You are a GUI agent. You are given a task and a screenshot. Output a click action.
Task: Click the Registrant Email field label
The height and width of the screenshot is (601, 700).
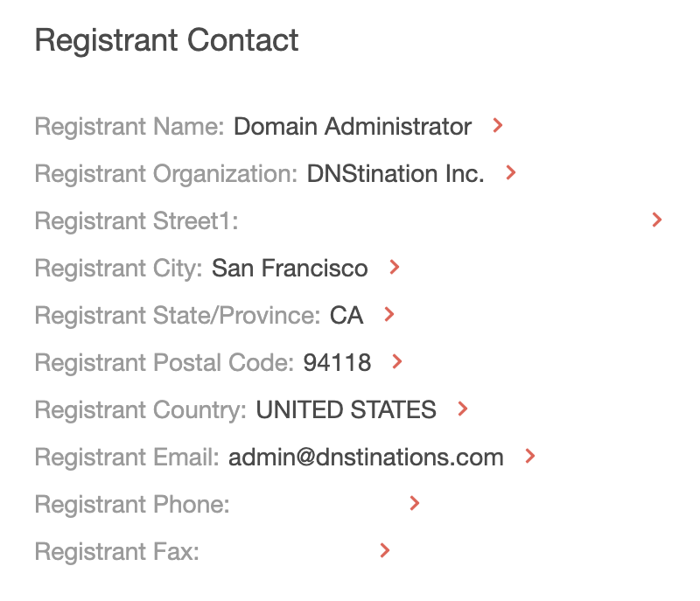pos(127,458)
